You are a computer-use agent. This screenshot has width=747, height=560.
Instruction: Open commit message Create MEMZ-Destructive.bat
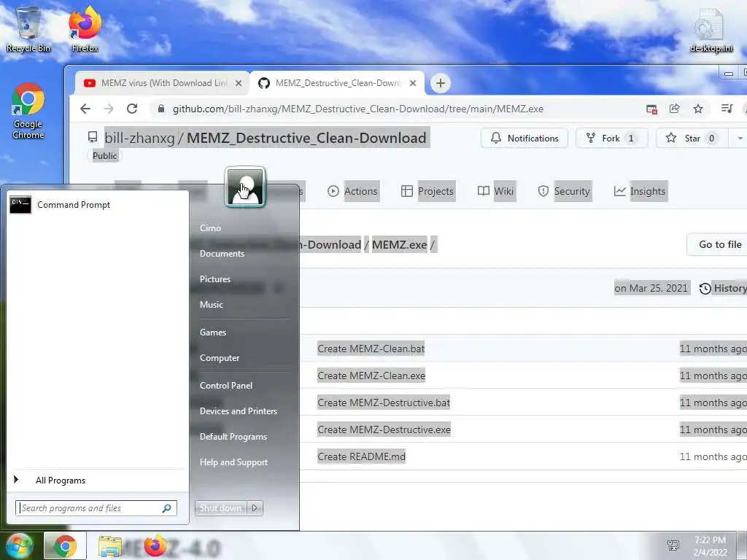[x=384, y=402]
